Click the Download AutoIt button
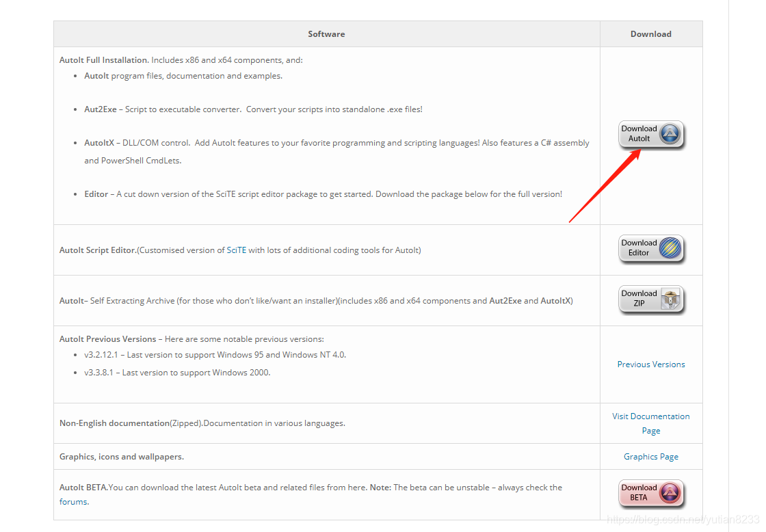 pos(650,134)
